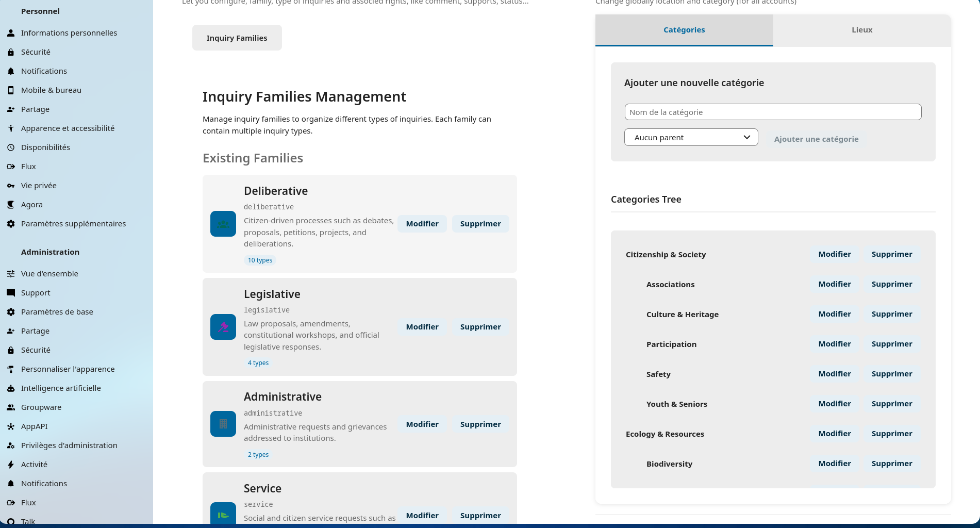Click Modifier for Legislative family
Screen dimensions: 980x528
(422, 327)
